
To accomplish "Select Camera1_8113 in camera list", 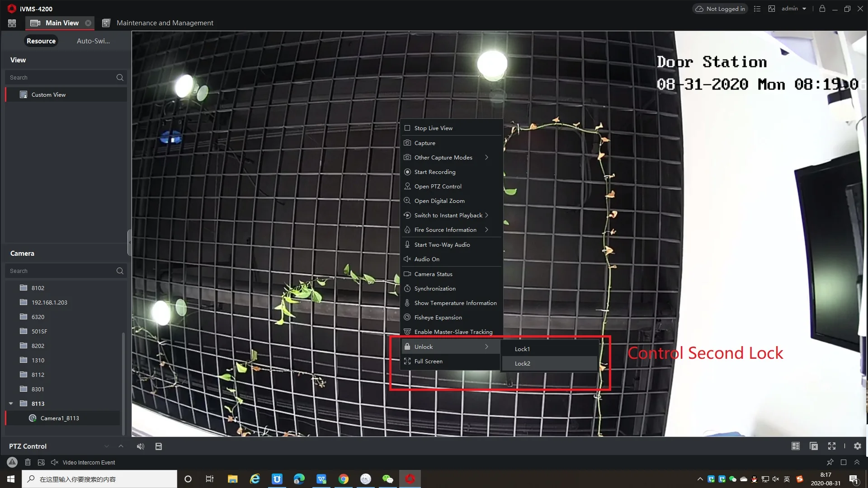I will 63,418.
